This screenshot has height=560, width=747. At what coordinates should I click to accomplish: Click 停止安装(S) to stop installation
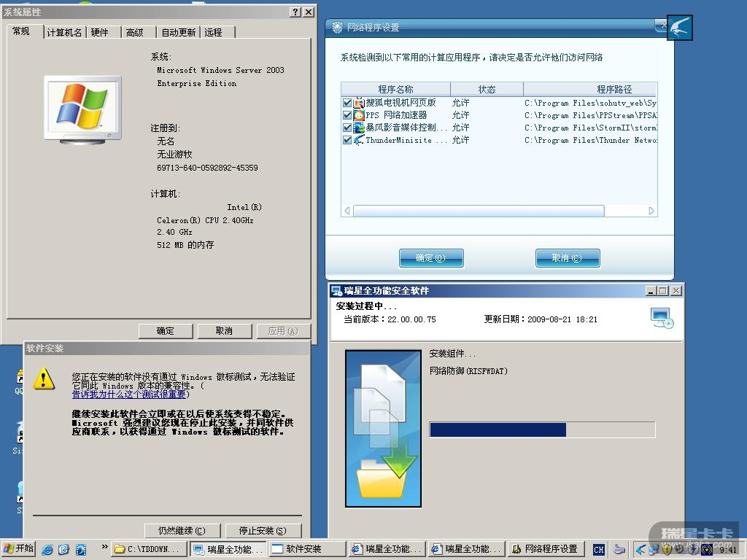click(263, 531)
